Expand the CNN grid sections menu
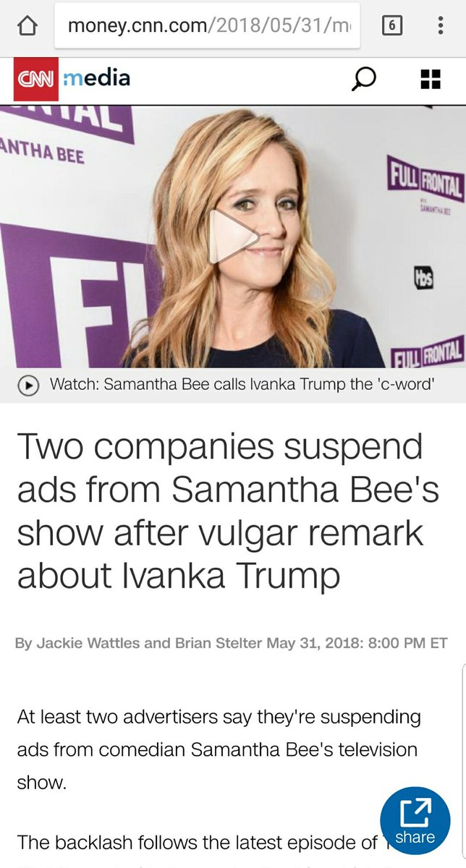466x868 pixels. tap(431, 80)
